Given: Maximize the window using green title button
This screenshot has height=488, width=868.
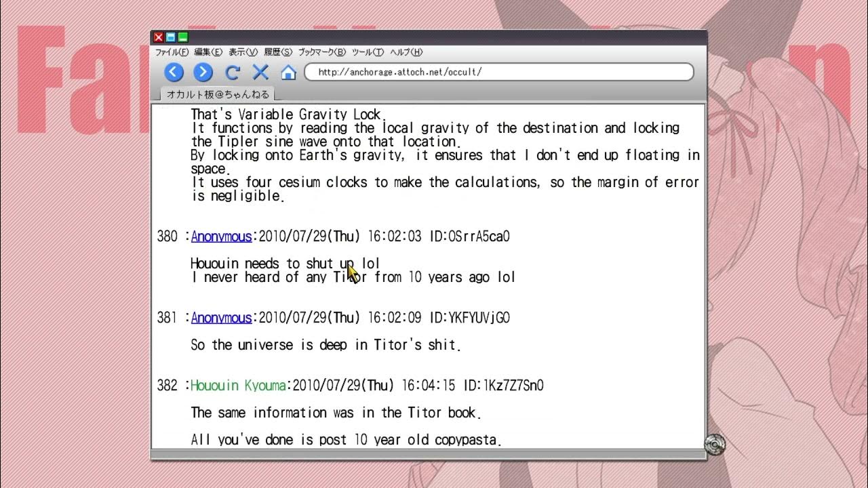Looking at the screenshot, I should (183, 37).
